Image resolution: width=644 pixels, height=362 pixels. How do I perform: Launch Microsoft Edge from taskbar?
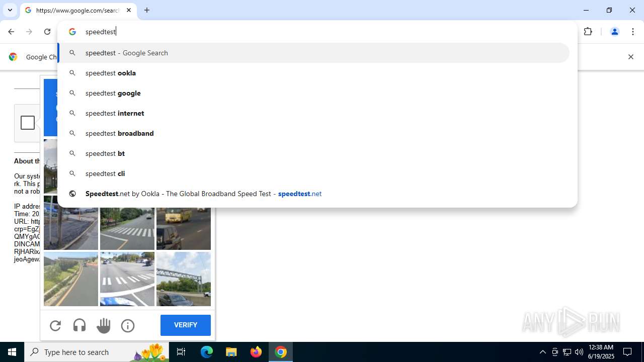point(207,352)
